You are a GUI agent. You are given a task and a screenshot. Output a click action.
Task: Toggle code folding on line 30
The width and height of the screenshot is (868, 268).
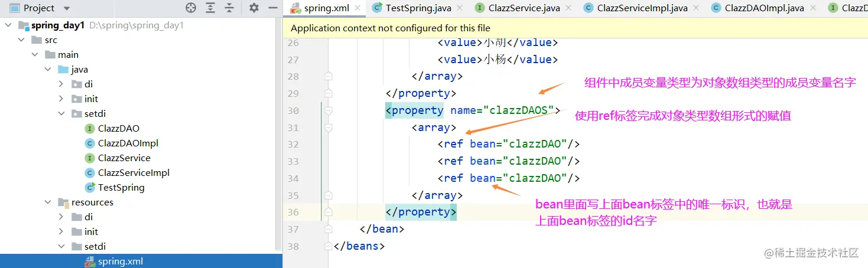[329, 110]
